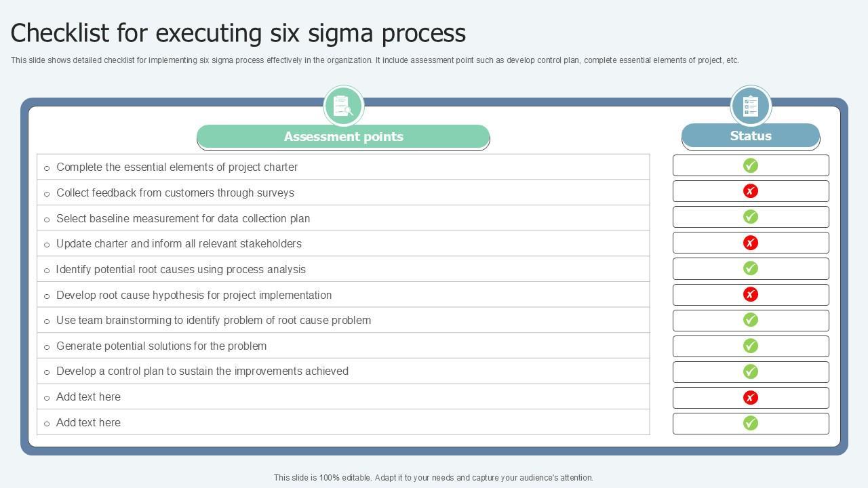Screen dimensions: 868x488
Task: Click red cross for update charter row
Action: tap(751, 243)
